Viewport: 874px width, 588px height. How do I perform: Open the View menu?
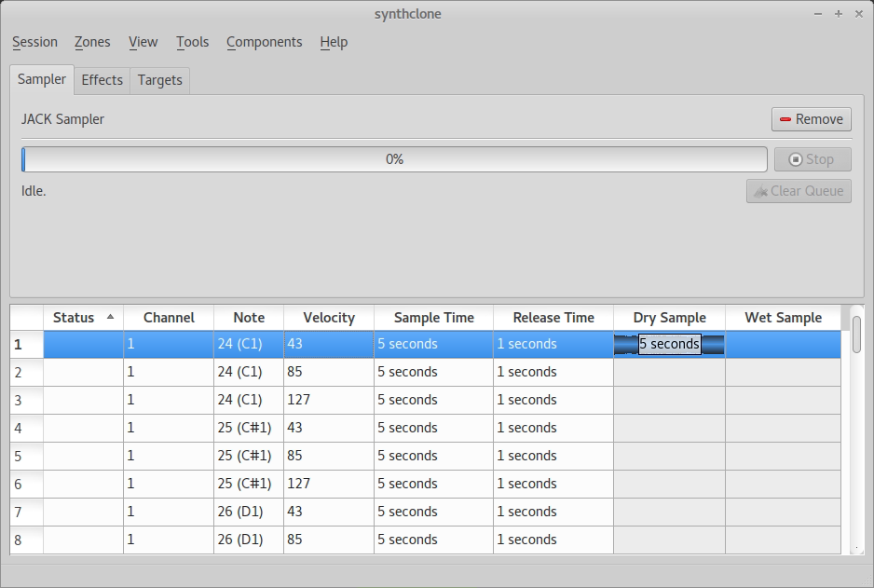(x=143, y=42)
